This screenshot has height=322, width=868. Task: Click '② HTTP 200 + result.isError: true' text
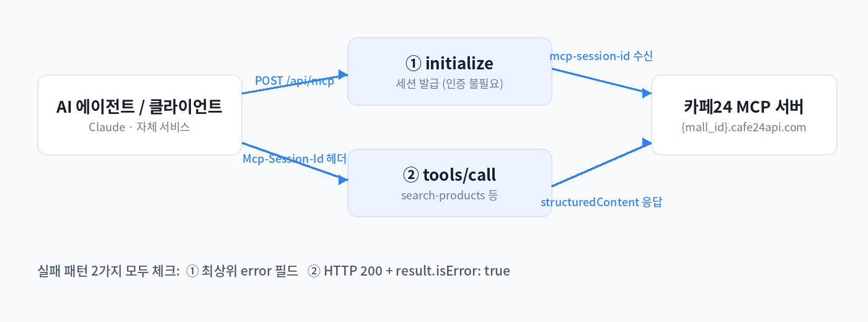(409, 271)
